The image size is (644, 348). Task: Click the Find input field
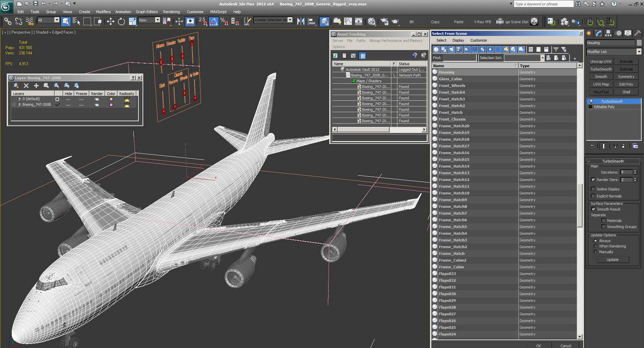coord(460,58)
